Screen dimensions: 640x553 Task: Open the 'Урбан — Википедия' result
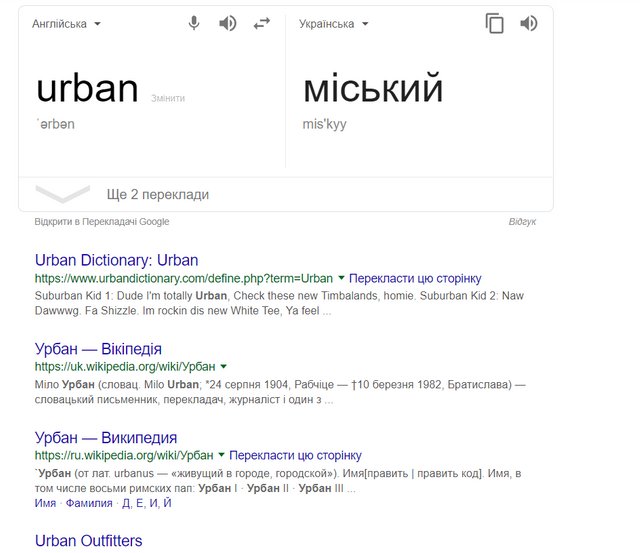click(106, 437)
